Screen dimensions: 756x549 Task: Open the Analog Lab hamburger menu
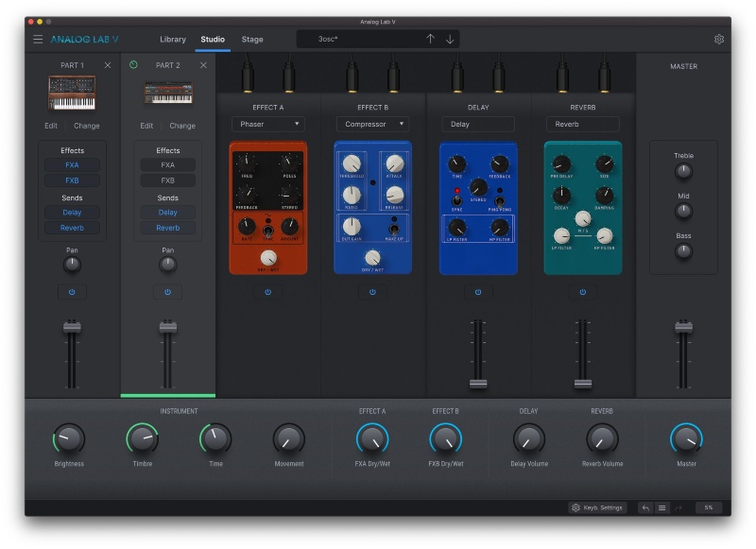38,39
